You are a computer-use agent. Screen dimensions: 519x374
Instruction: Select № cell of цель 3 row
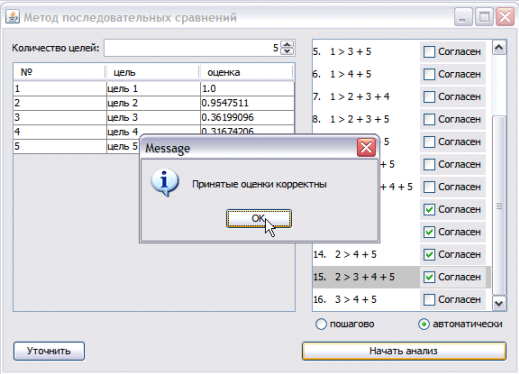click(x=60, y=117)
